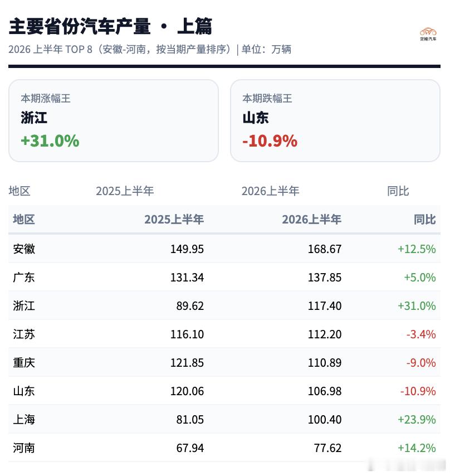Click the -3.4% cell for 江苏

click(421, 334)
